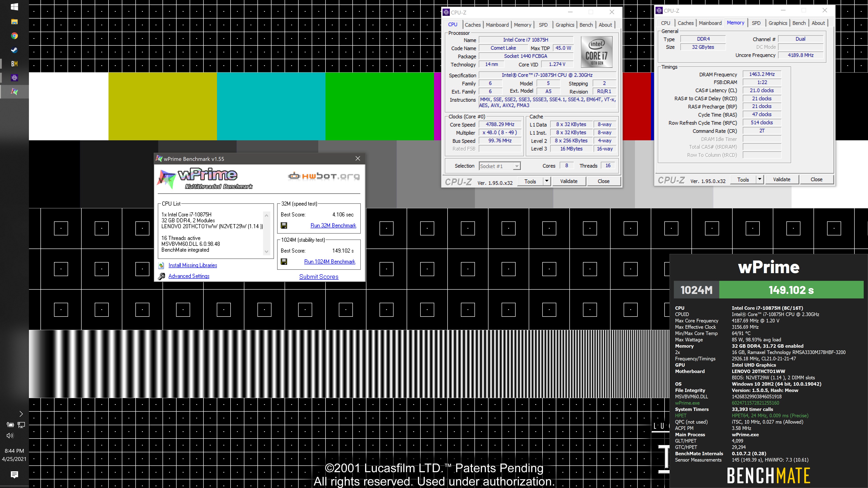Switch to the CPU-Z taskbar icon
This screenshot has width=868, height=488.
coord(14,78)
